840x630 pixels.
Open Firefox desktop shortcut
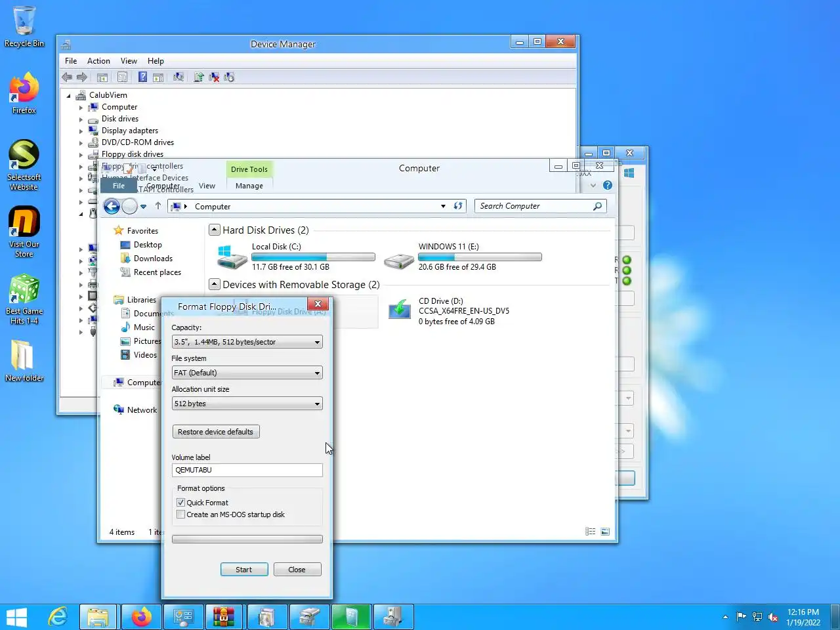pos(24,93)
